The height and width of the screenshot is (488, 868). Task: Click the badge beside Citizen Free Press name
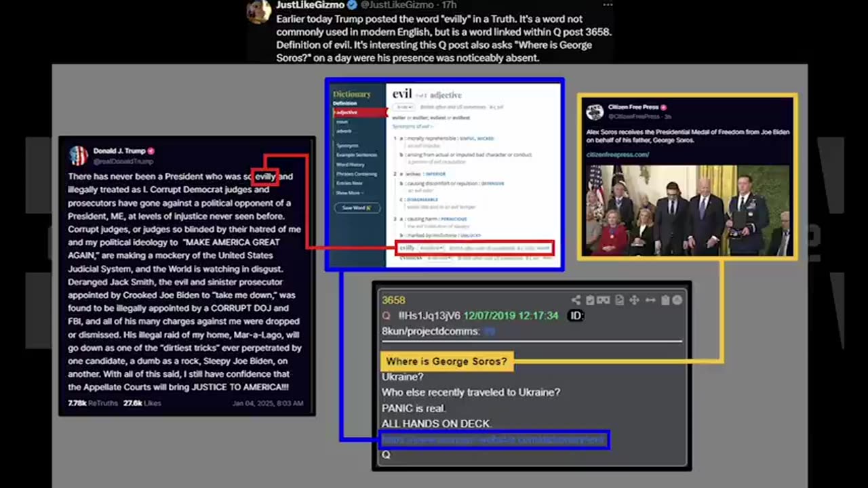click(663, 107)
